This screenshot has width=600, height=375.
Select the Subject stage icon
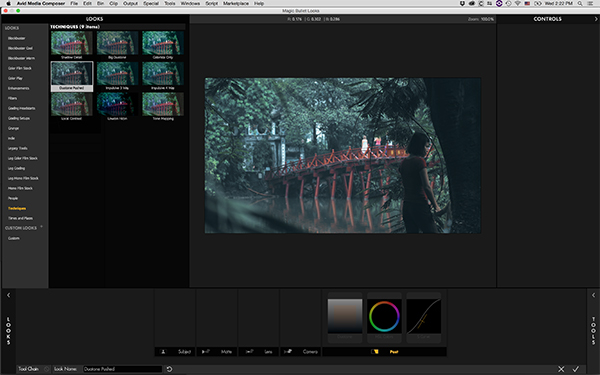(x=163, y=352)
